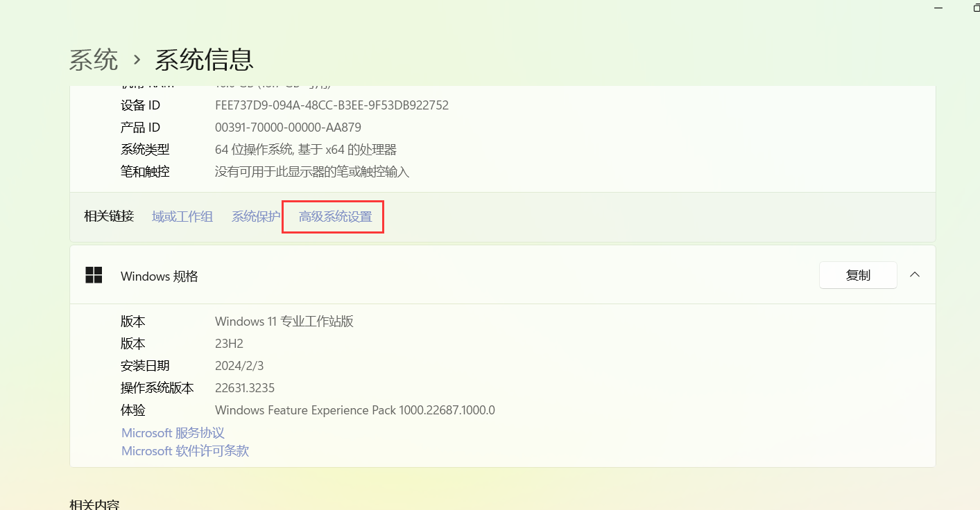Click the 复制 button for Windows 规格
Image resolution: width=980 pixels, height=510 pixels.
click(858, 275)
